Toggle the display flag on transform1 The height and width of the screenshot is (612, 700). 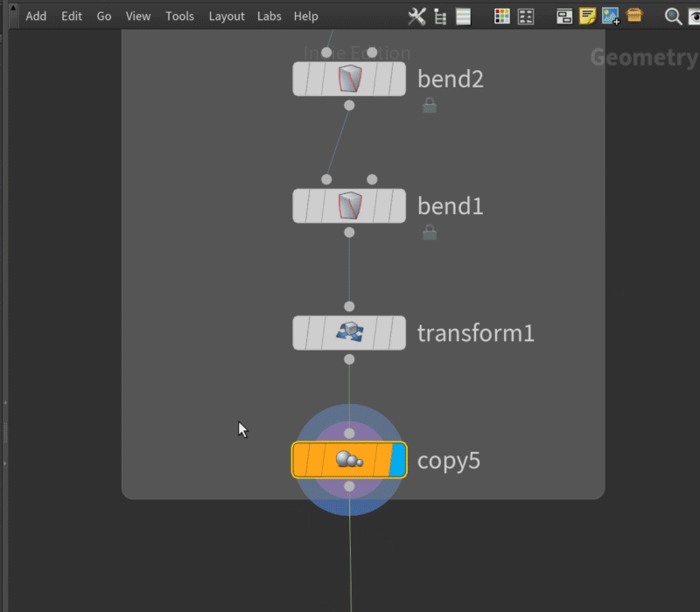point(398,333)
